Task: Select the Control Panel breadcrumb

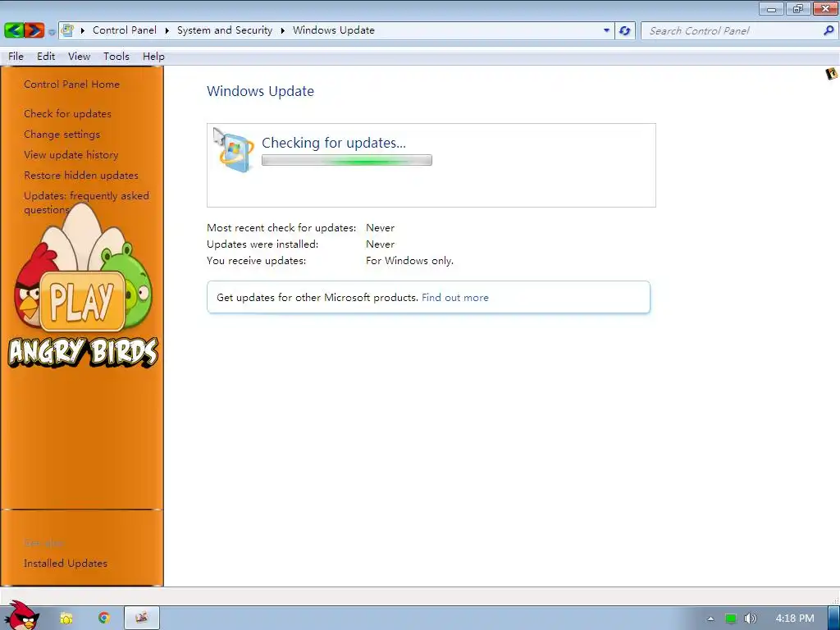Action: click(x=125, y=30)
